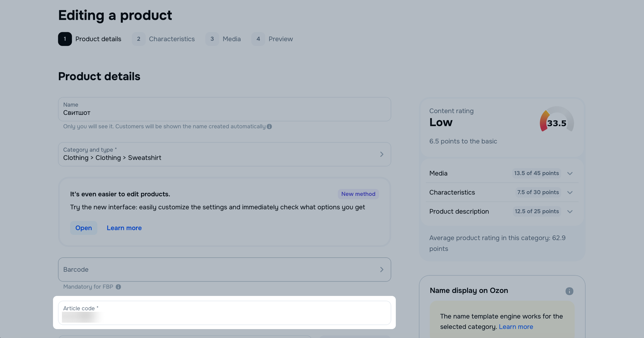Image resolution: width=644 pixels, height=338 pixels.
Task: Click info icon in Name display on Ozon
Action: [x=569, y=291]
